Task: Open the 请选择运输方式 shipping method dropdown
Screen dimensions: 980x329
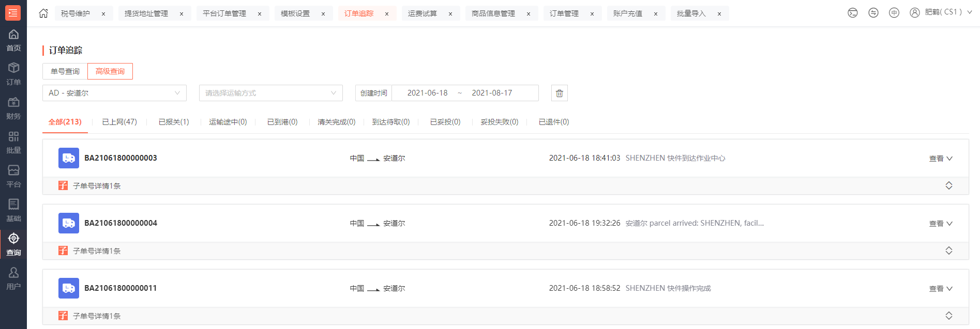Action: pos(270,93)
